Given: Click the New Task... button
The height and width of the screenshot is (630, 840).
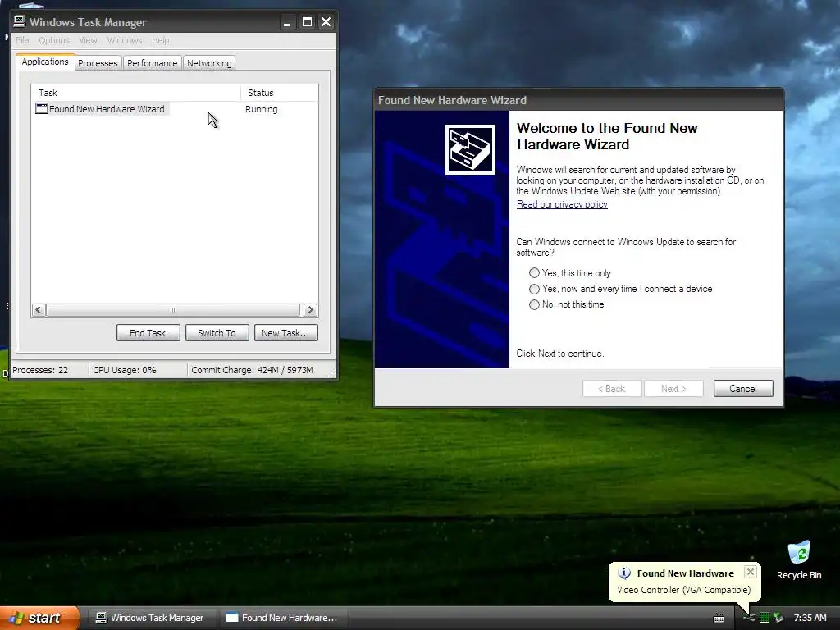Looking at the screenshot, I should coord(285,333).
